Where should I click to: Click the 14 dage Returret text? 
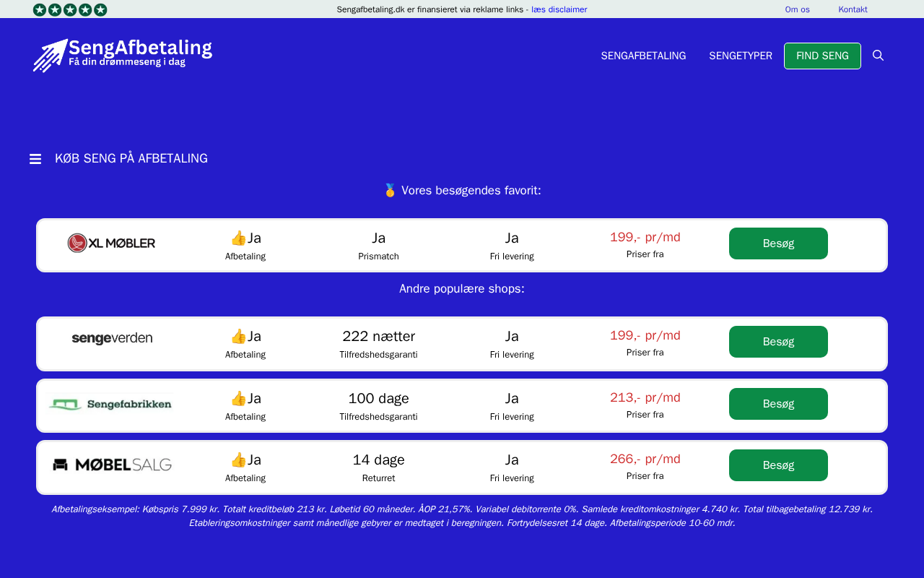[378, 460]
